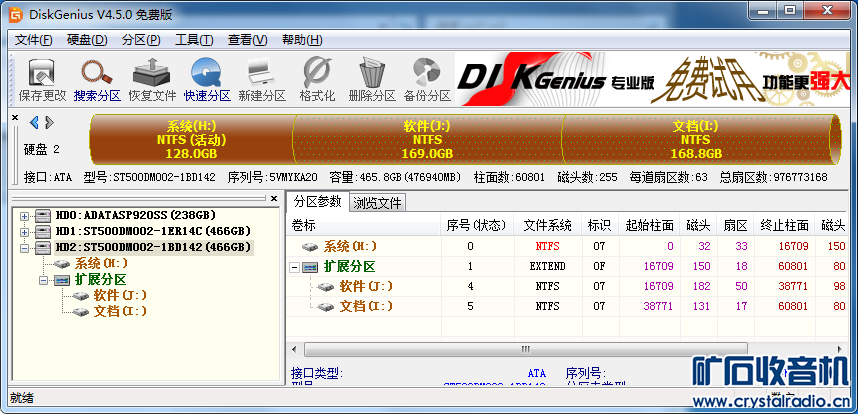Image resolution: width=858 pixels, height=414 pixels.
Task: Open Backup Partition (备份分区) tool
Action: click(427, 80)
